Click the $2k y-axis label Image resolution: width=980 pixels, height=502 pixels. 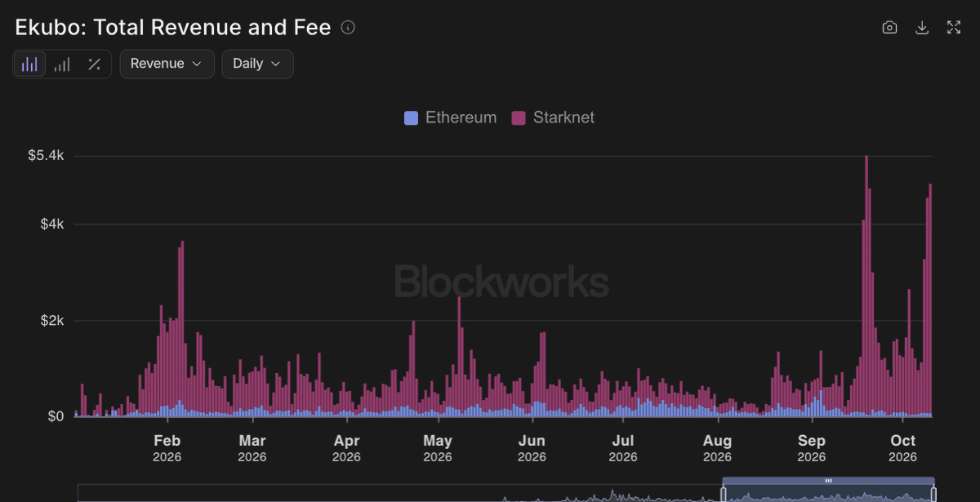[x=52, y=321]
